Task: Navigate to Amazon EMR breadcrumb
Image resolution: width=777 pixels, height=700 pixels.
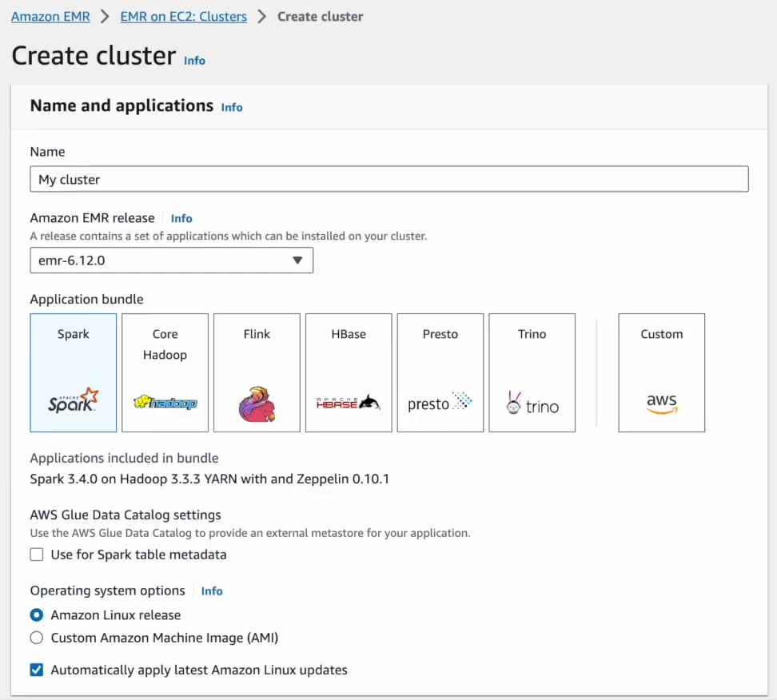Action: click(x=50, y=16)
